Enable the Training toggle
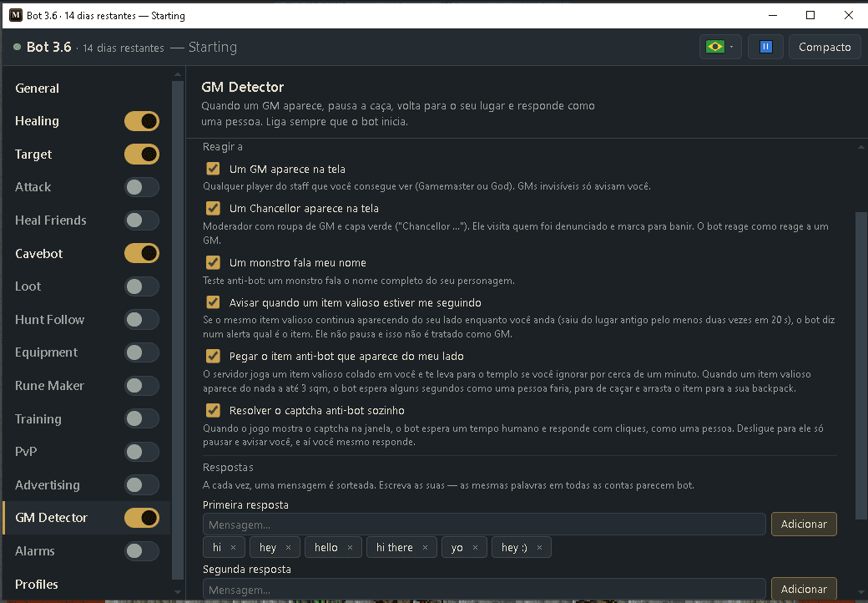This screenshot has height=603, width=868. (142, 418)
